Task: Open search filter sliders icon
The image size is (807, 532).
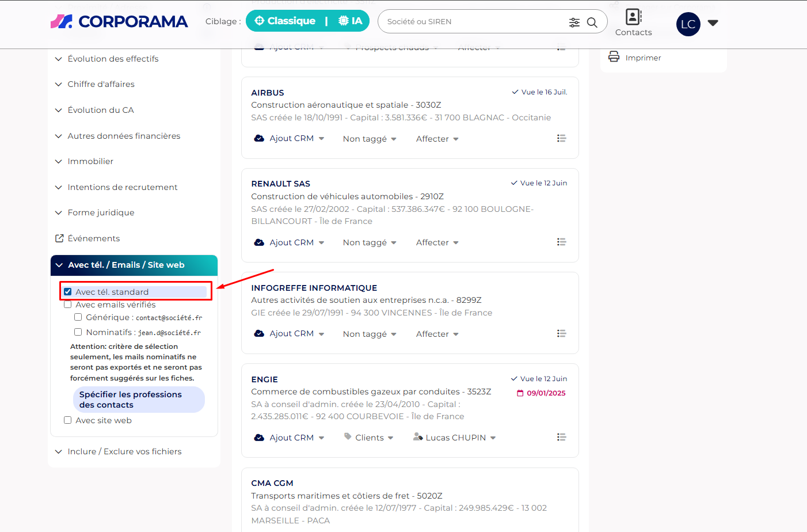Action: pyautogui.click(x=574, y=22)
